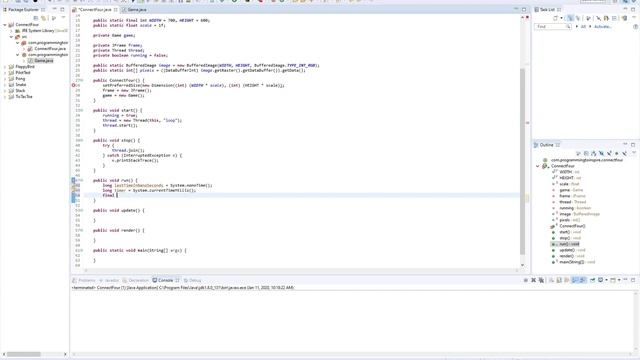The width and height of the screenshot is (640, 360).
Task: Click the All working set link
Action: tap(583, 27)
